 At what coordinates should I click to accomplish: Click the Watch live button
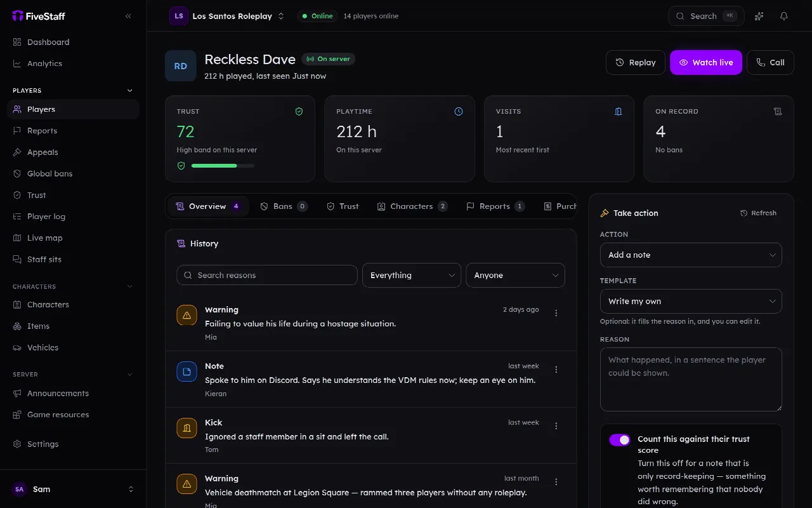tap(706, 62)
